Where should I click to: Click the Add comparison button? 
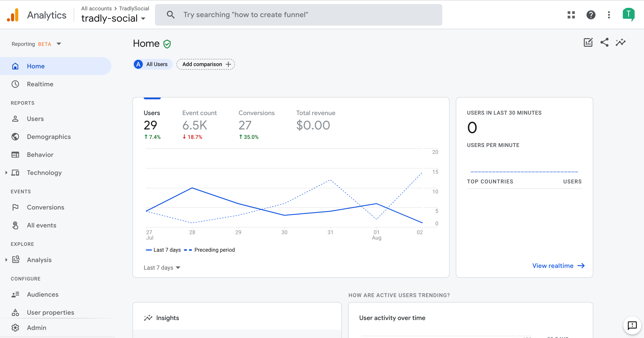click(205, 64)
